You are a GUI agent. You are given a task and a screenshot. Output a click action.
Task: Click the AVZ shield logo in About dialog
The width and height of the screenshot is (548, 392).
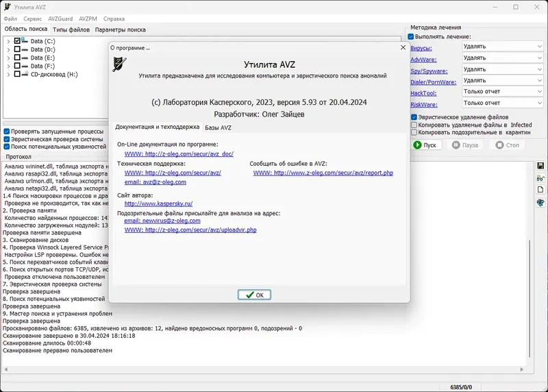point(119,64)
